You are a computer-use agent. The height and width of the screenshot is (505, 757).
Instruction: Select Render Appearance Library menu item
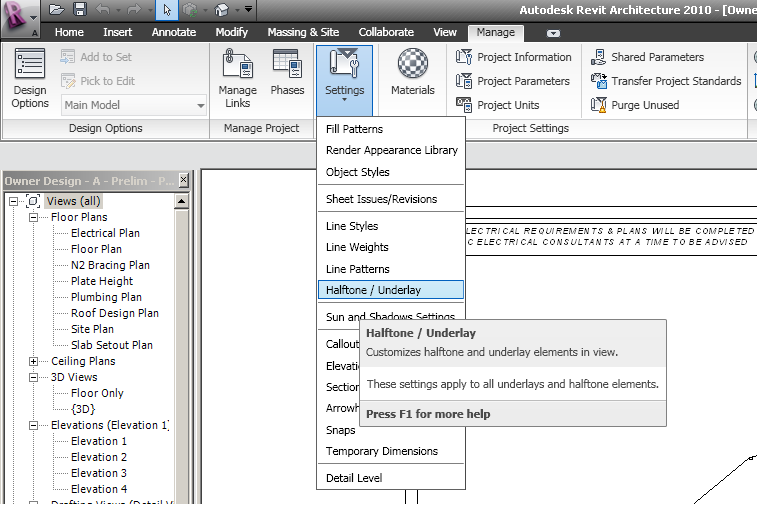pyautogui.click(x=391, y=150)
